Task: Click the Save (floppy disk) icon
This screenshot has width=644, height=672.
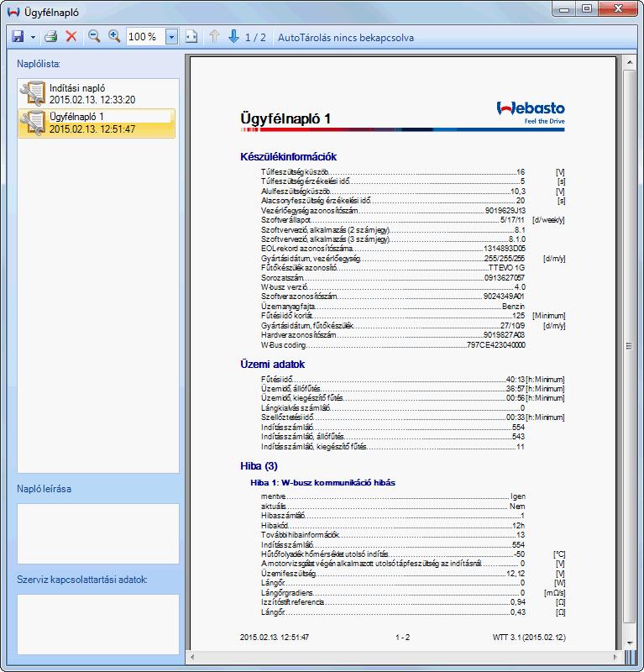Action: (x=18, y=36)
